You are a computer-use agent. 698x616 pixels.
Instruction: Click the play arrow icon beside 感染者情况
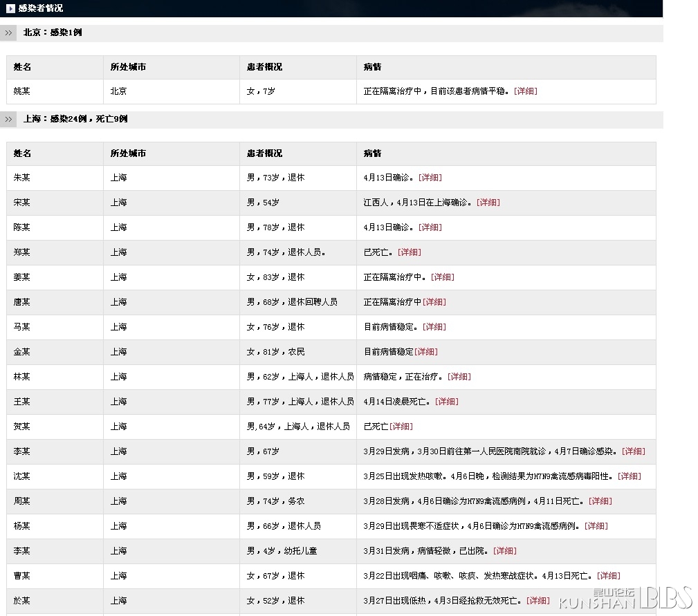coord(10,8)
